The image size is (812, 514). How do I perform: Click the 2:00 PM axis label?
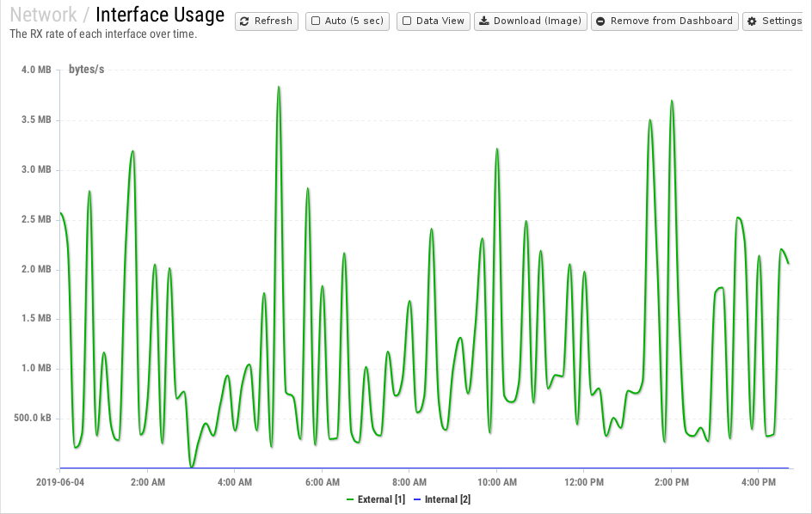tap(671, 482)
